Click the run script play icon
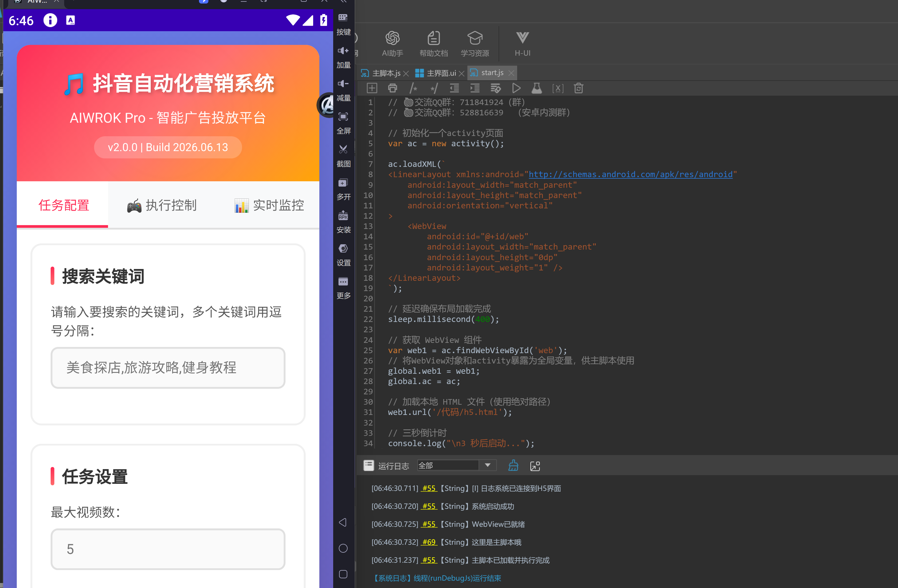Viewport: 898px width, 588px height. click(x=516, y=88)
